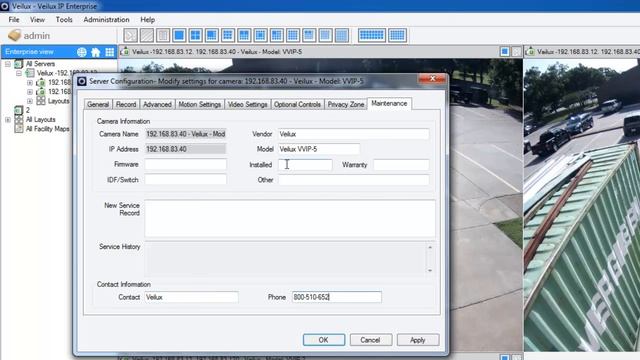Open the Optional Controls tab
The height and width of the screenshot is (360, 640).
click(x=297, y=104)
